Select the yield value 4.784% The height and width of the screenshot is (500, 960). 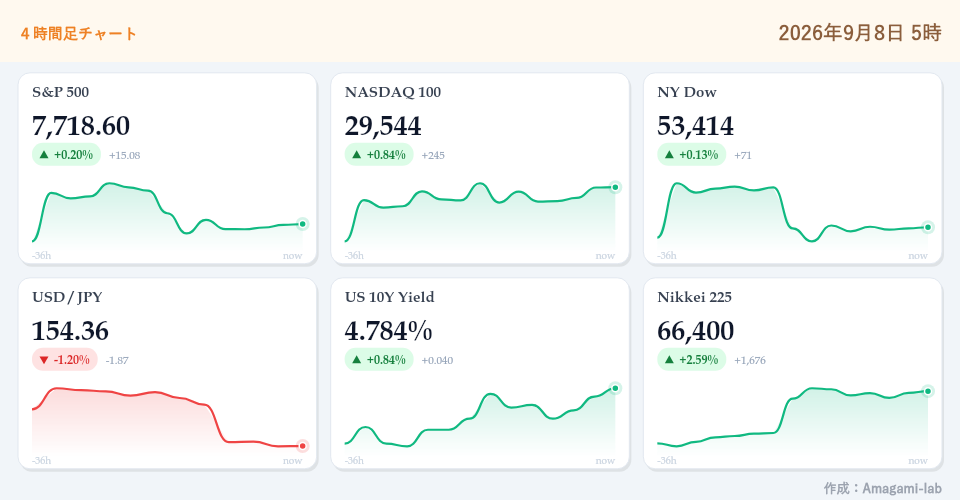pos(388,331)
